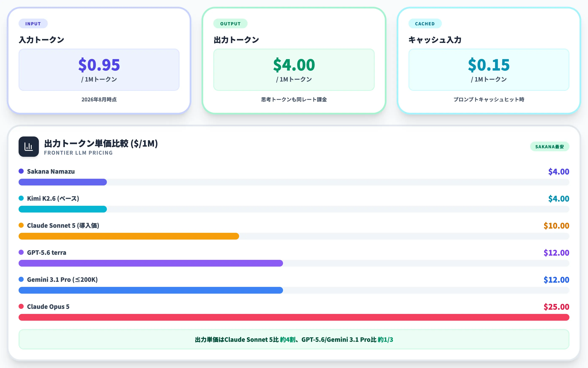Click the / 1Mトークン unit under $0.15

pyautogui.click(x=489, y=79)
